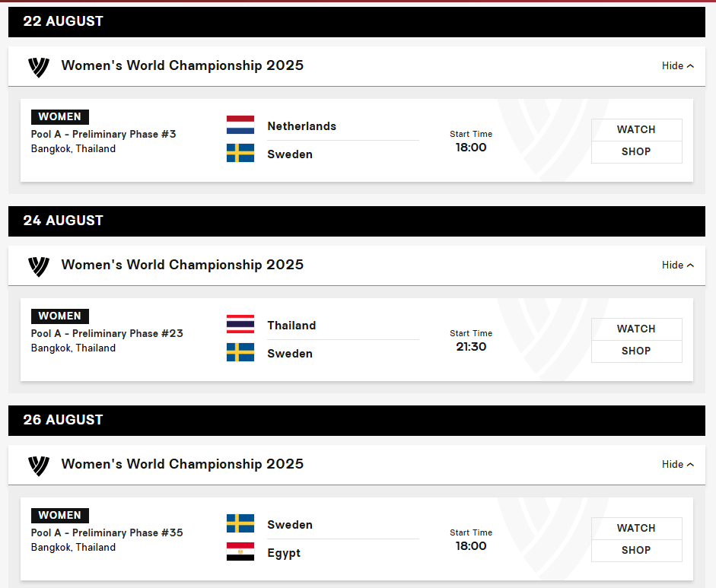This screenshot has width=716, height=588.
Task: Open Shop for Sweden vs Egypt match
Action: click(636, 551)
